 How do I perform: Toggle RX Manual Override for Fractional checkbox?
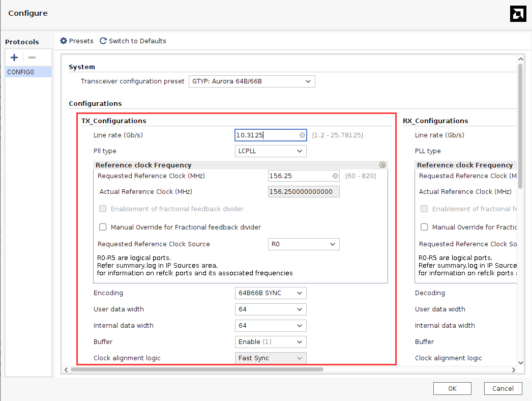click(424, 227)
